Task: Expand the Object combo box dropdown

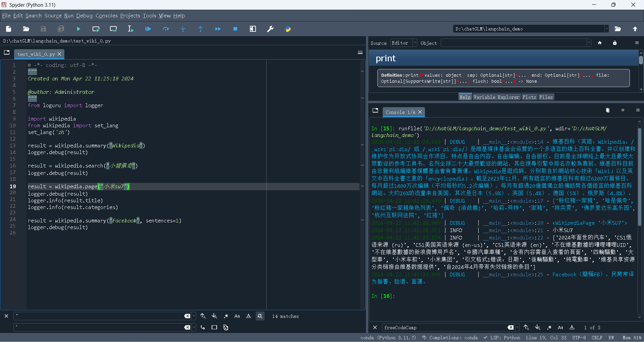Action: coord(589,43)
